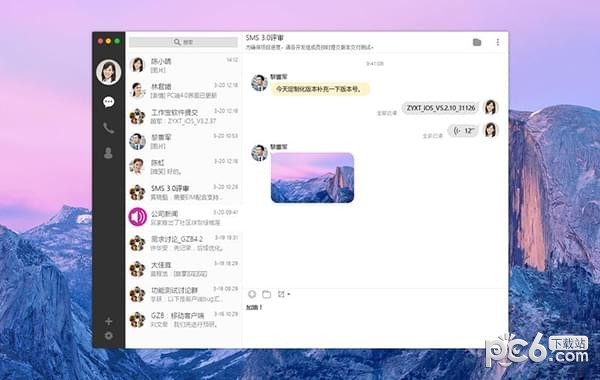Open the 公司新闻 channel row
Viewport: 600px width, 380px height.
coord(184,218)
